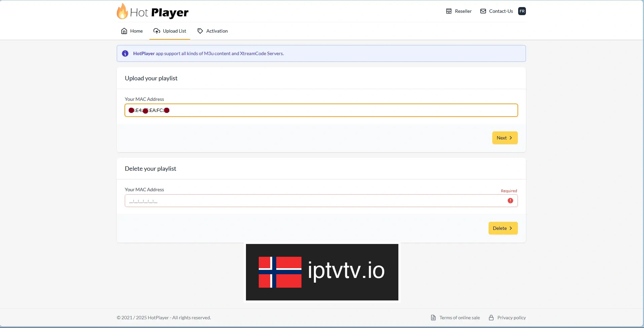Image resolution: width=644 pixels, height=328 pixels.
Task: Click the Home house icon
Action: coord(124,31)
